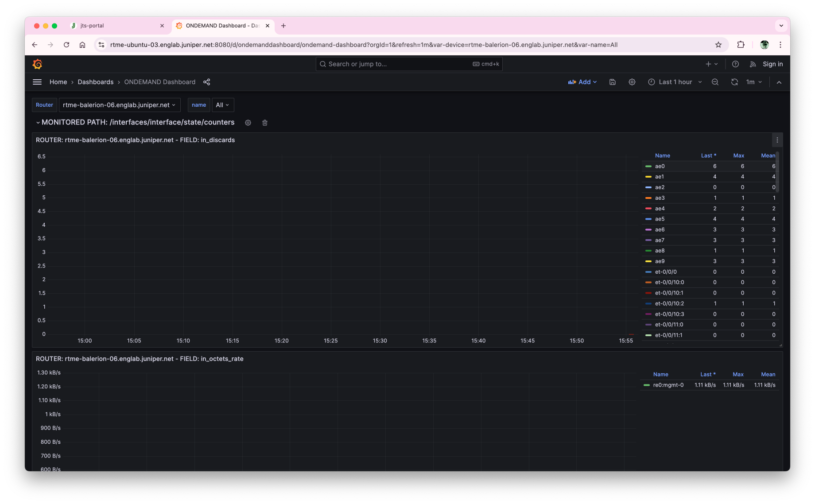The width and height of the screenshot is (815, 504).
Task: Expand the name variable All dropdown
Action: pyautogui.click(x=222, y=105)
